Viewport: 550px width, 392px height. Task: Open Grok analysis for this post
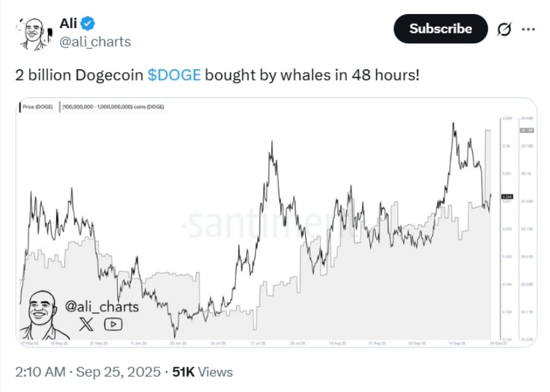coord(506,29)
